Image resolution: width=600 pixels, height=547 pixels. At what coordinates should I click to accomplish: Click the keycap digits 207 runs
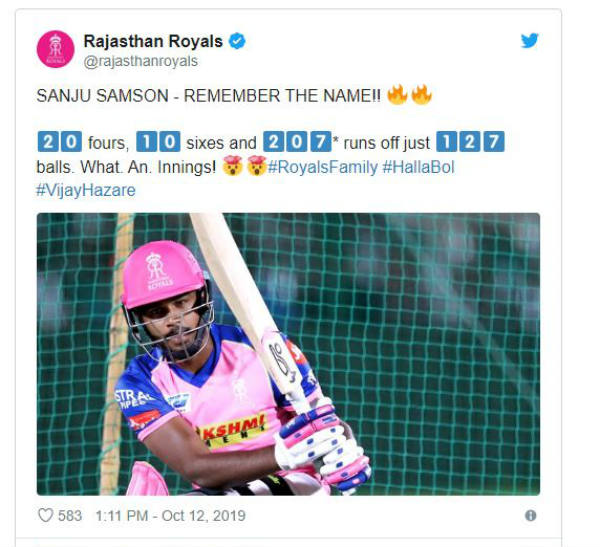pos(297,142)
